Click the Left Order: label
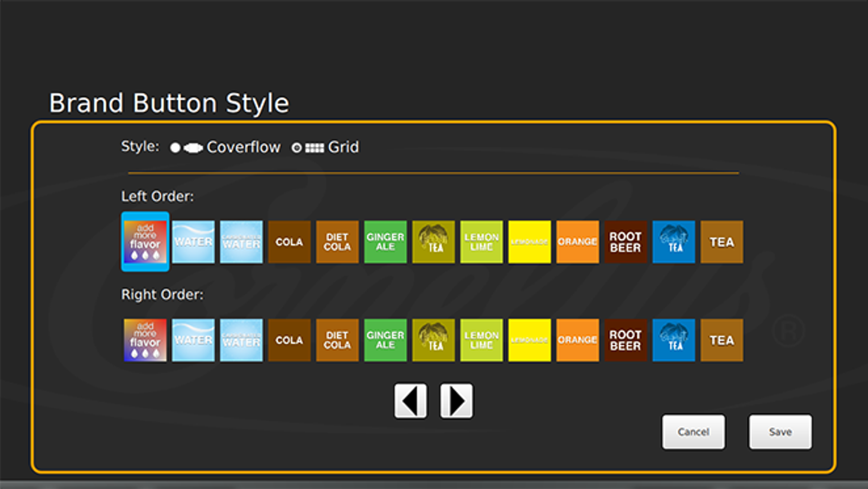 157,196
